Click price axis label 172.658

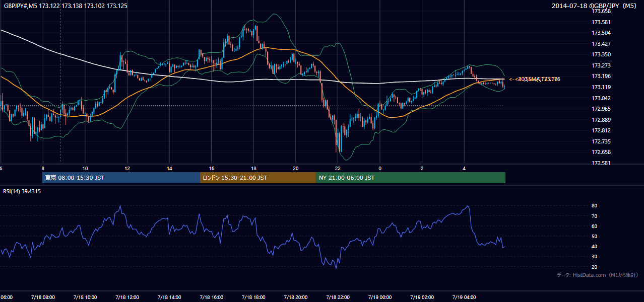(x=601, y=153)
